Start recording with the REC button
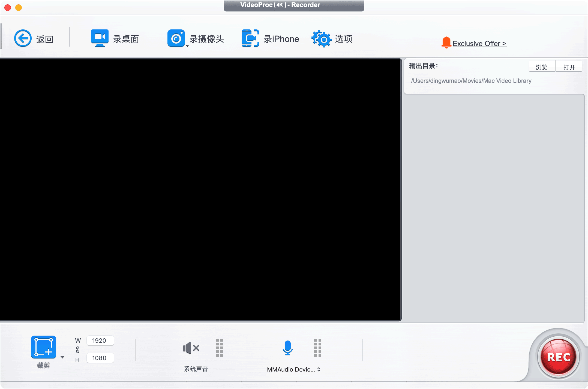This screenshot has height=389, width=588. tap(558, 357)
